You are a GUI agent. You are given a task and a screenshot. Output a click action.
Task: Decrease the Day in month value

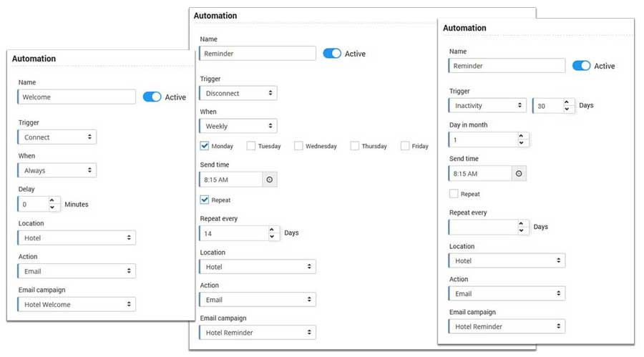pyautogui.click(x=521, y=144)
